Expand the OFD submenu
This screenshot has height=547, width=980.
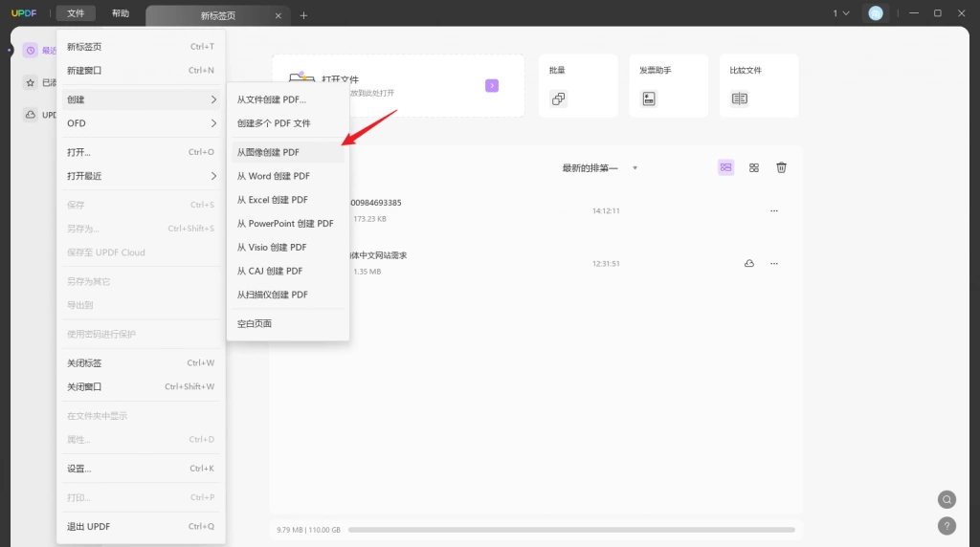click(141, 123)
